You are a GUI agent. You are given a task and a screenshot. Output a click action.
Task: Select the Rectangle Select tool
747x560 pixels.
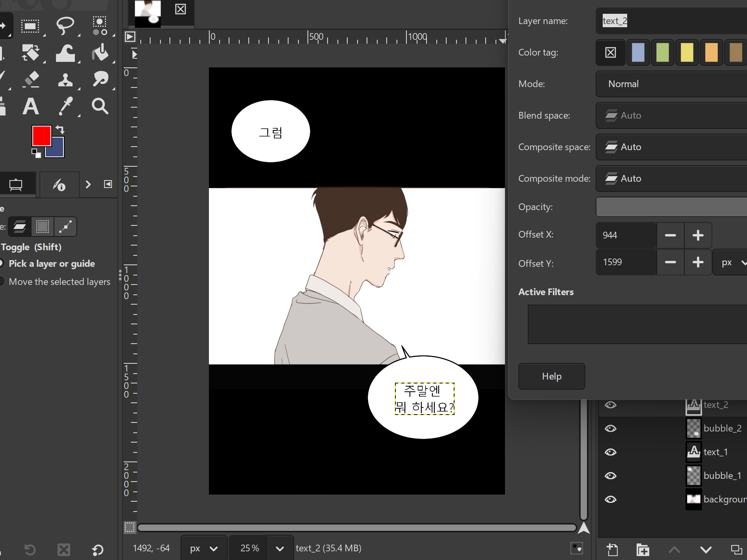[30, 26]
